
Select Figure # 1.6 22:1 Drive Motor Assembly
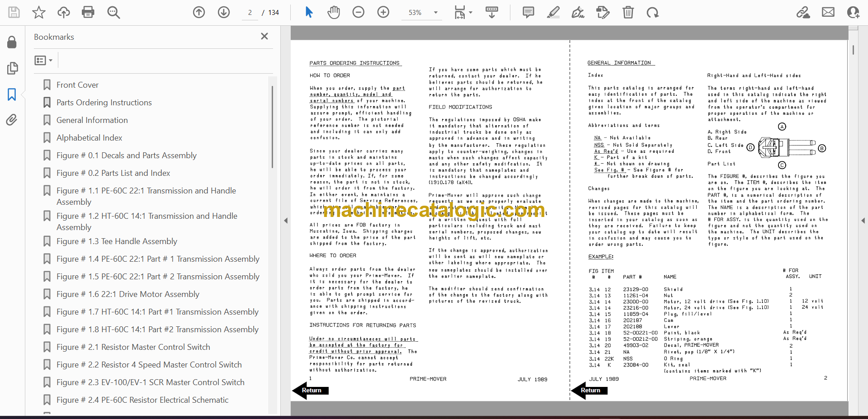[128, 294]
